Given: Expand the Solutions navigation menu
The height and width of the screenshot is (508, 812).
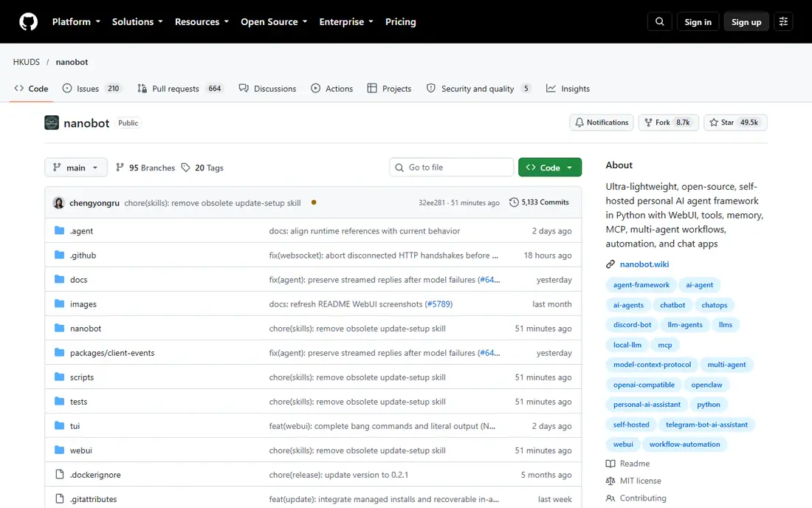Looking at the screenshot, I should (137, 21).
